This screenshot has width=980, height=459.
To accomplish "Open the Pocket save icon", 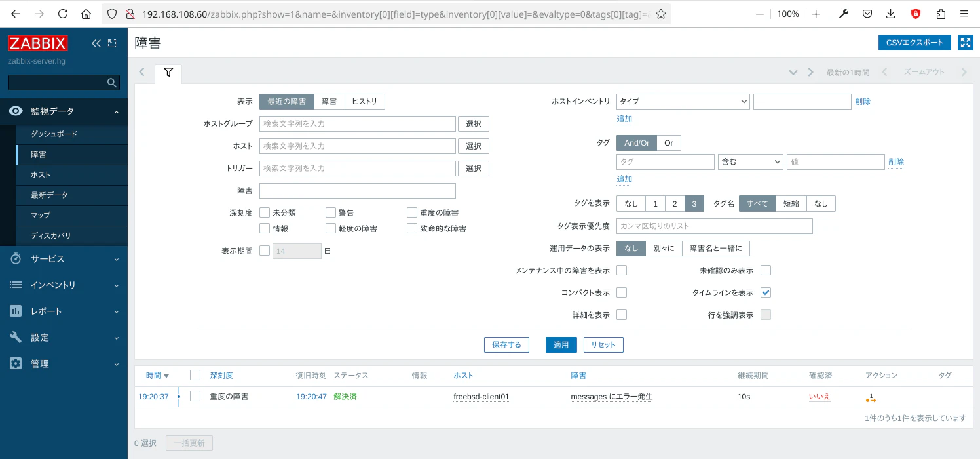I will (867, 14).
